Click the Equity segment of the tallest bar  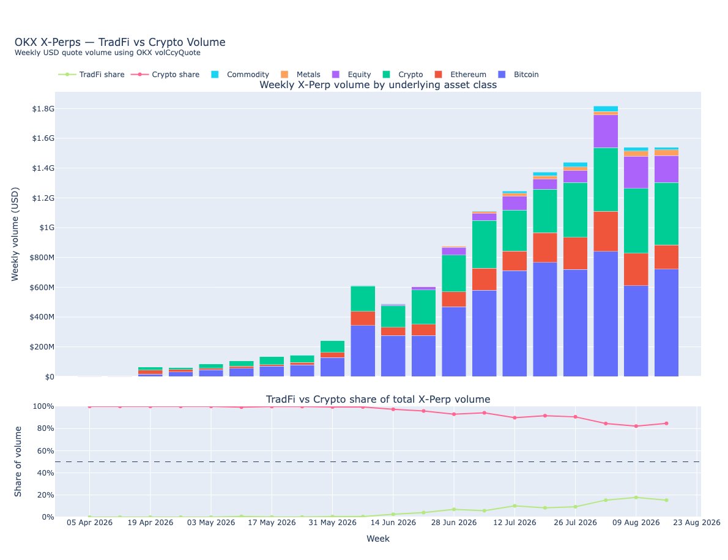coord(606,132)
